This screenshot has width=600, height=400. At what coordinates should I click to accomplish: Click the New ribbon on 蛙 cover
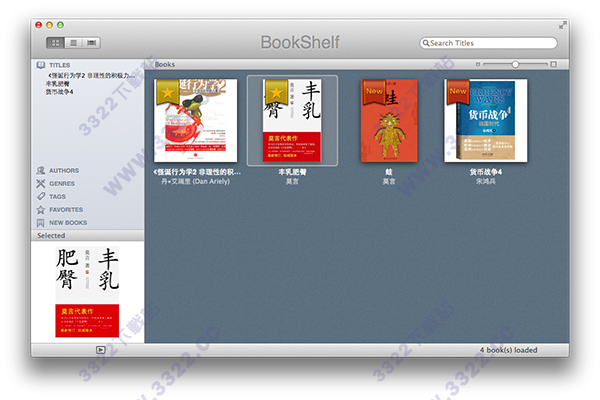tap(374, 92)
